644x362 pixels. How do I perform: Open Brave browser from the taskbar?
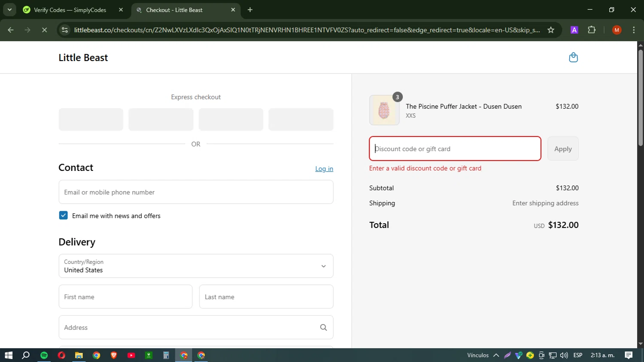(x=114, y=355)
